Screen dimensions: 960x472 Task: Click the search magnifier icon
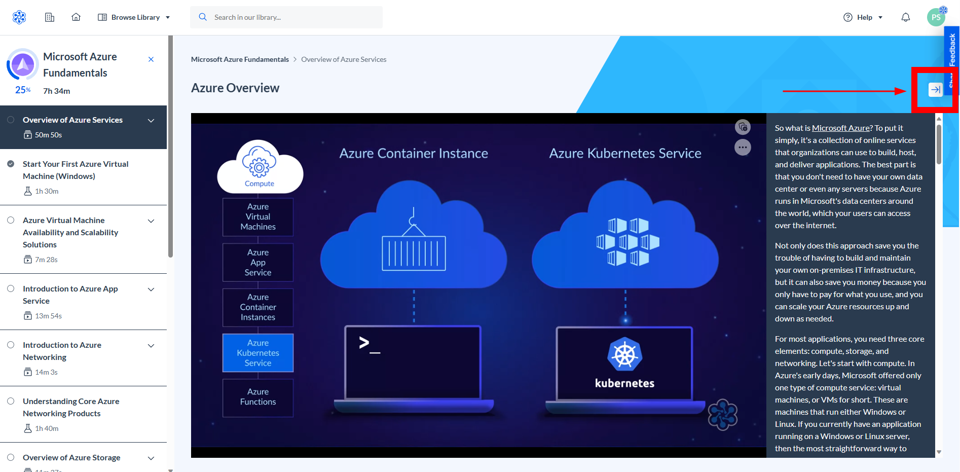203,17
